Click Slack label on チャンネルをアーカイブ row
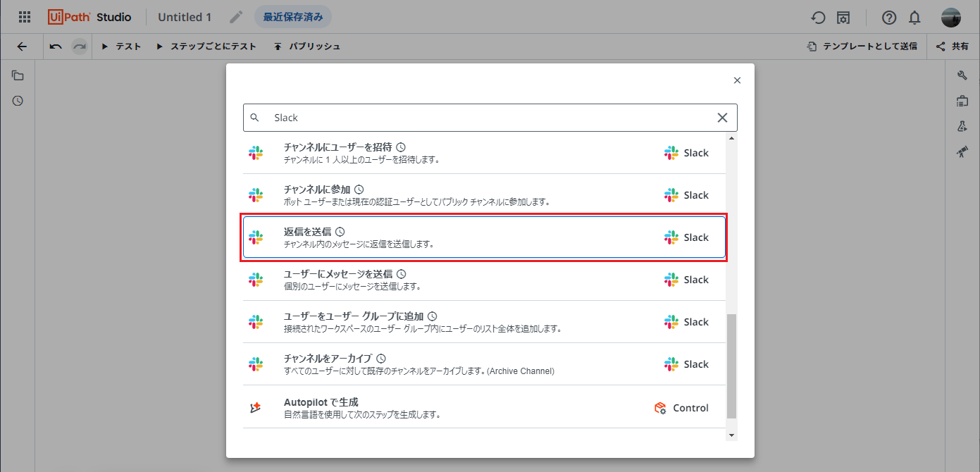 pos(696,364)
